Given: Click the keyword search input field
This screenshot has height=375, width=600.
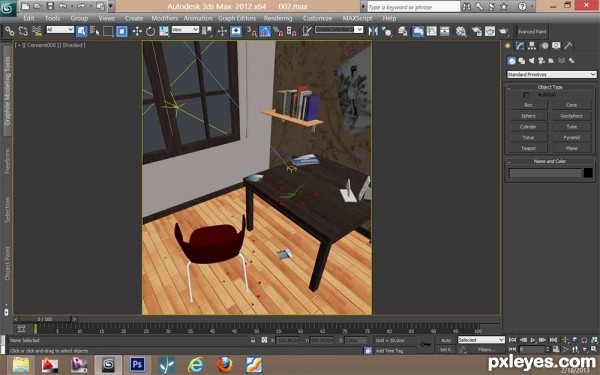Looking at the screenshot, I should 413,7.
